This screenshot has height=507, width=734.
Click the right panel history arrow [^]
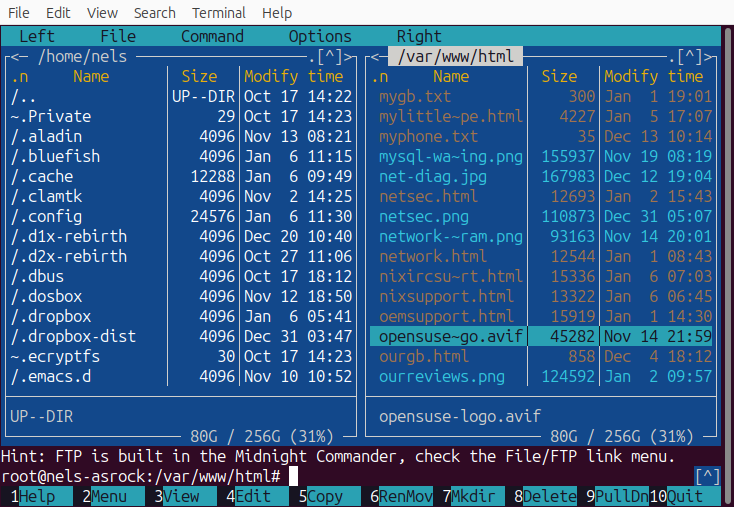690,57
